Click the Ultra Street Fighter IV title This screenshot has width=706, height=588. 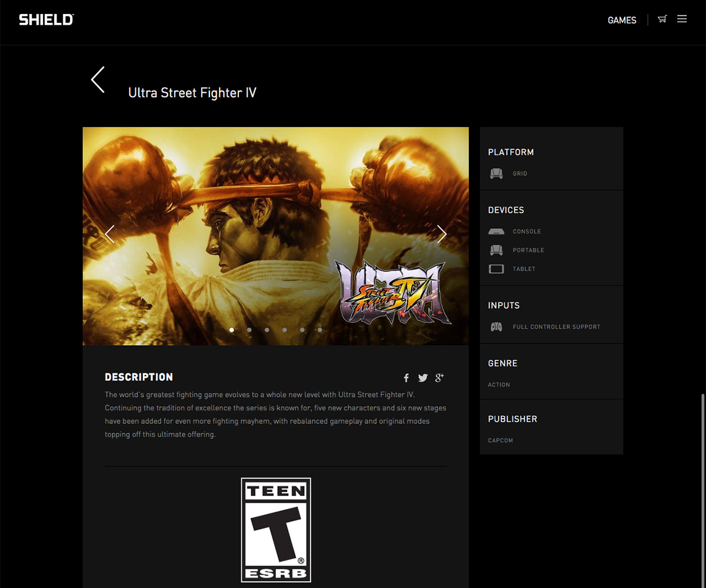pyautogui.click(x=192, y=93)
